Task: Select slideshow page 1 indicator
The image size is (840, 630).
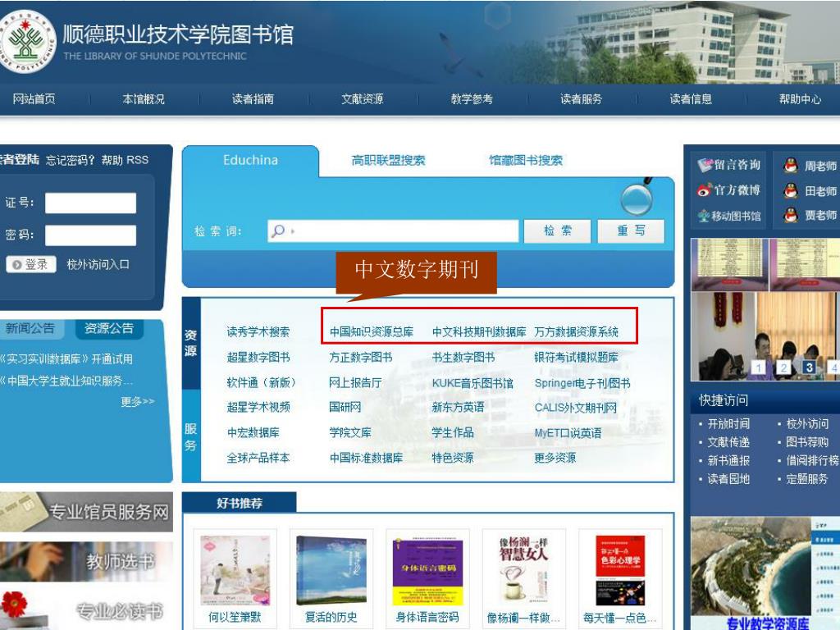Action: coord(759,367)
